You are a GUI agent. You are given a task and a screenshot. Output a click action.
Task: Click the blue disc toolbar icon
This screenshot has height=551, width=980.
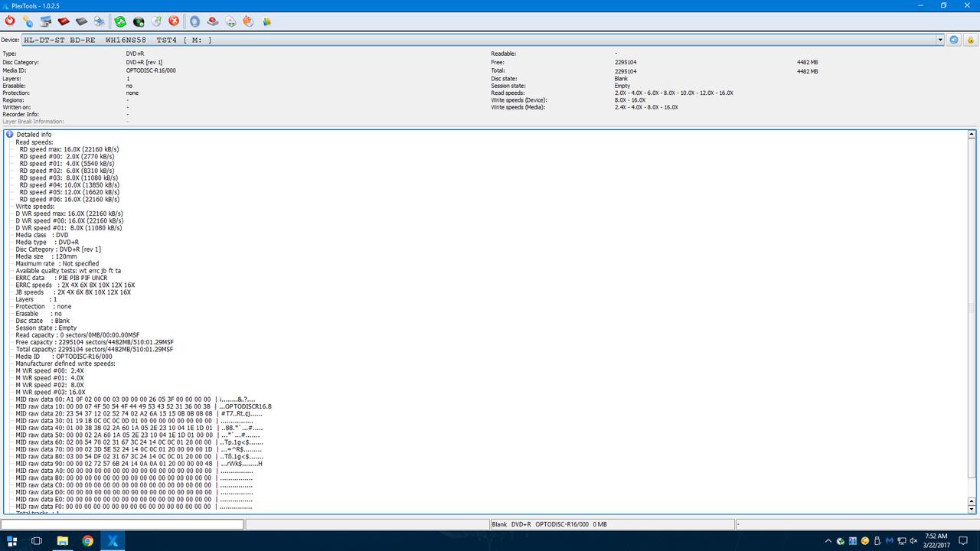[194, 21]
